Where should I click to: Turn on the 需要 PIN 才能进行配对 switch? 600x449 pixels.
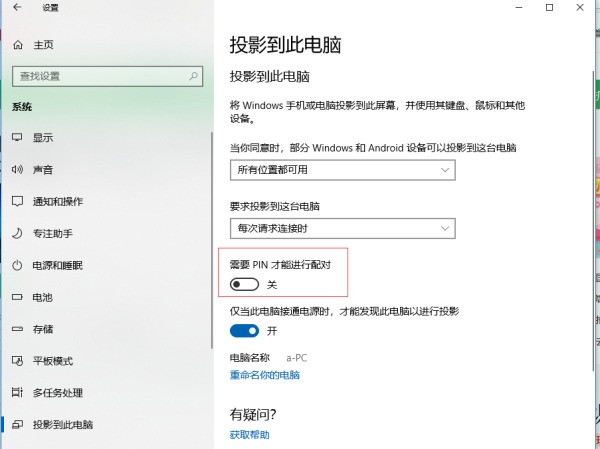click(x=244, y=284)
